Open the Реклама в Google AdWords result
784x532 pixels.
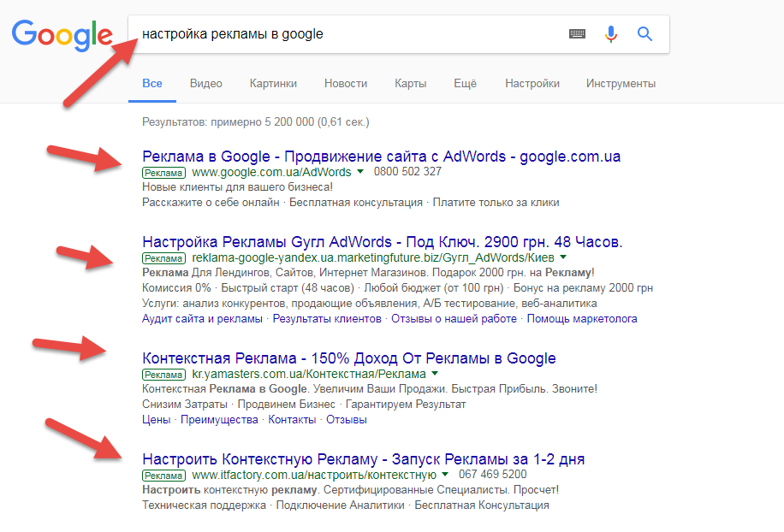coord(381,157)
